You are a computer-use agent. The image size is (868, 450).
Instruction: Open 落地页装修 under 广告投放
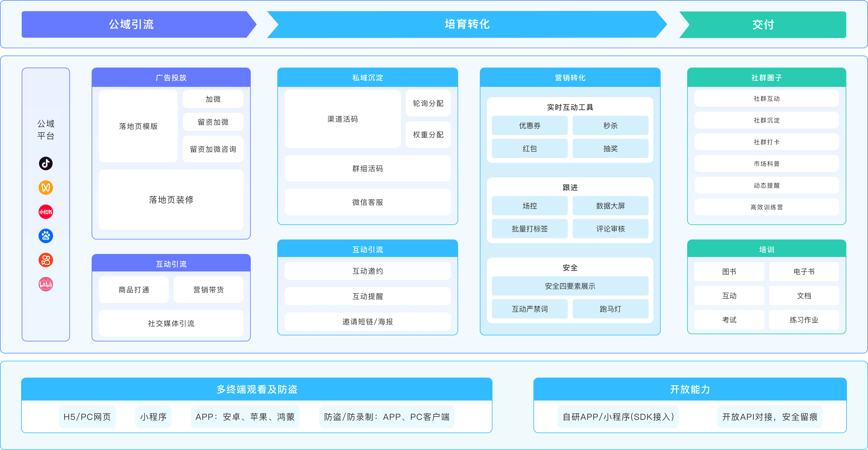(x=171, y=200)
